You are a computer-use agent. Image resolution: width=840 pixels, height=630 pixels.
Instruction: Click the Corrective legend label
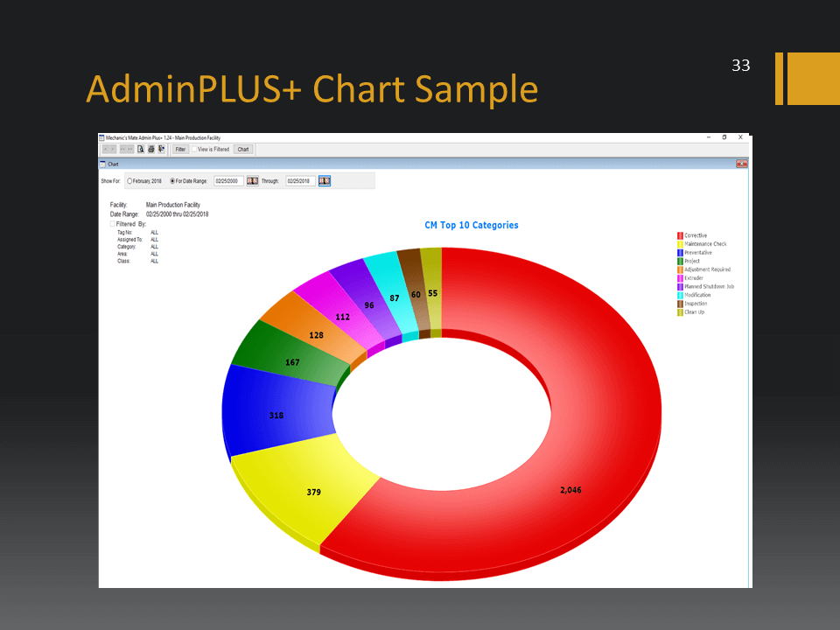pyautogui.click(x=696, y=235)
